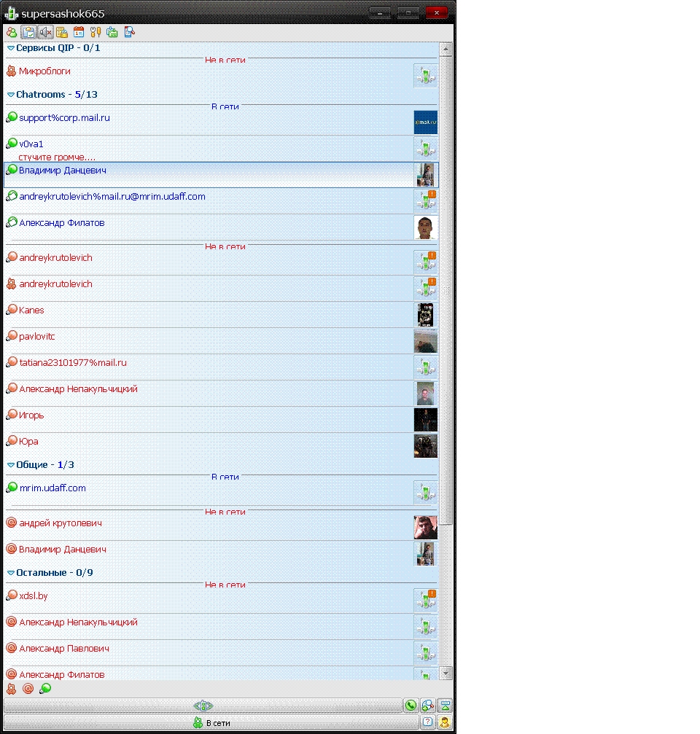Screen dimensions: 700x734
Task: Select the Kanes contact
Action: coord(221,315)
